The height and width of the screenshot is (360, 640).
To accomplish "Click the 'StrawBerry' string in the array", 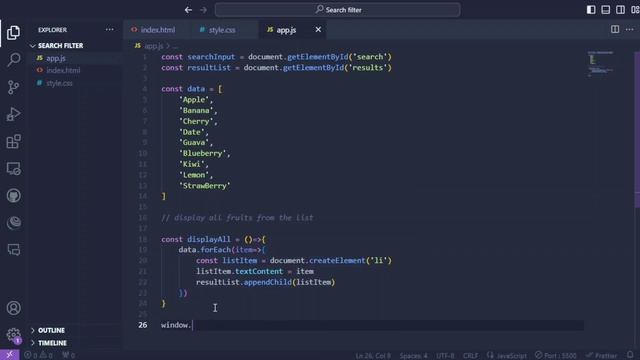I will pos(204,186).
